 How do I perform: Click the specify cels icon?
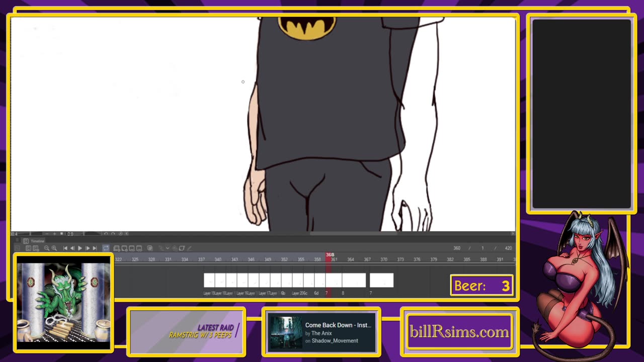[x=132, y=248]
